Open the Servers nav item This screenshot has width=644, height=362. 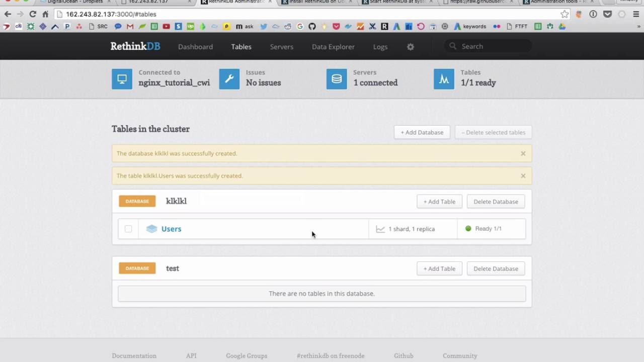pyautogui.click(x=281, y=47)
